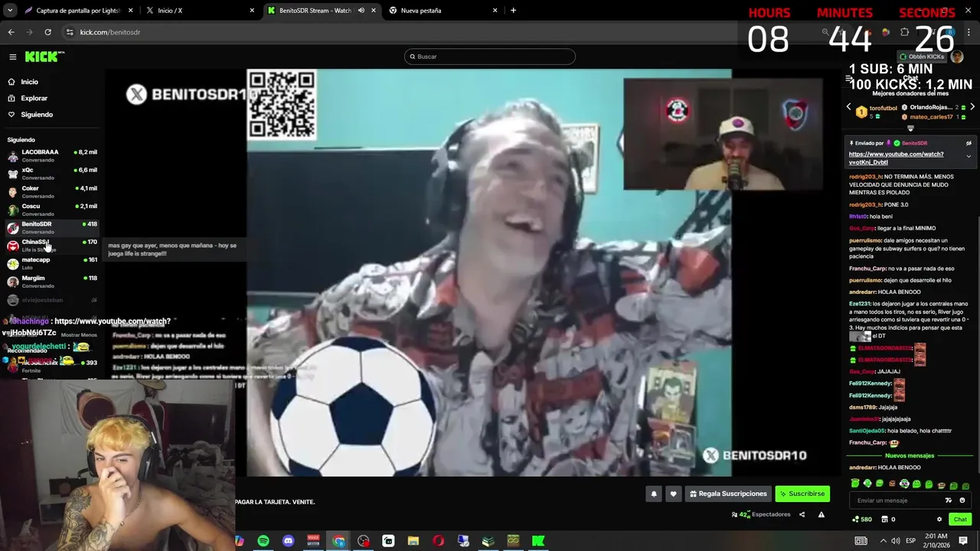The image size is (980, 551).
Task: Open the xQc channel in the sidebar
Action: (52, 174)
